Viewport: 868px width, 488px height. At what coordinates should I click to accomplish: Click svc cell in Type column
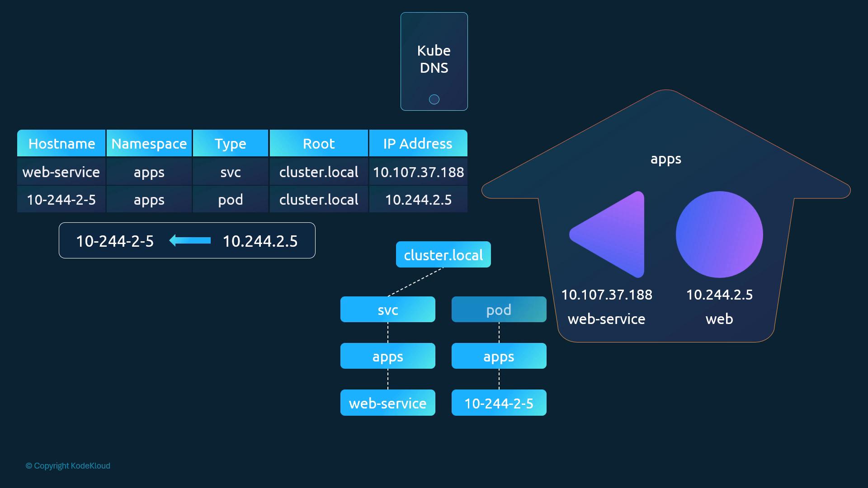pyautogui.click(x=231, y=172)
